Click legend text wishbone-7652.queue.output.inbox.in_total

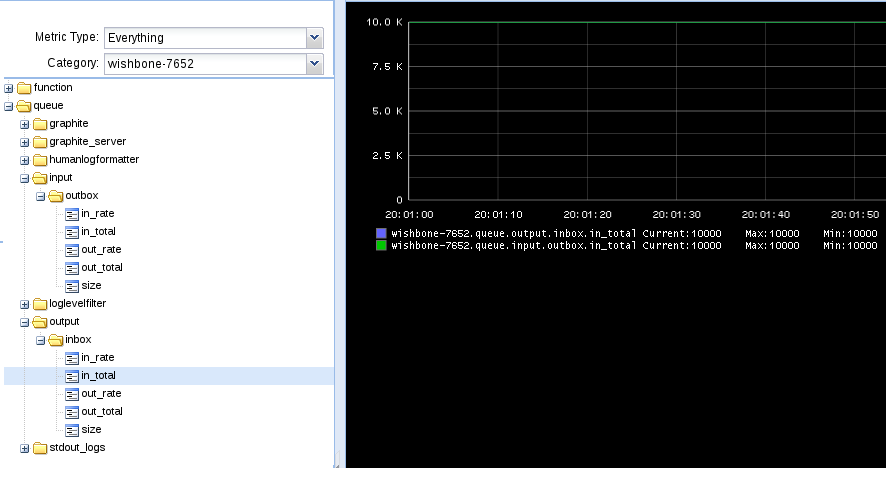click(514, 234)
